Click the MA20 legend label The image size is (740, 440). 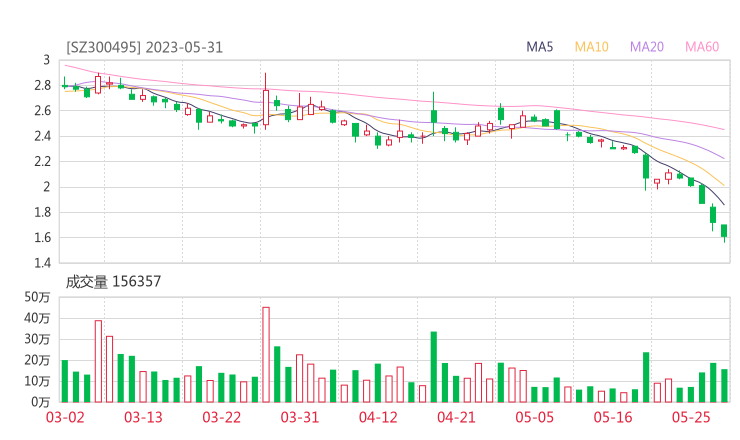tap(647, 47)
